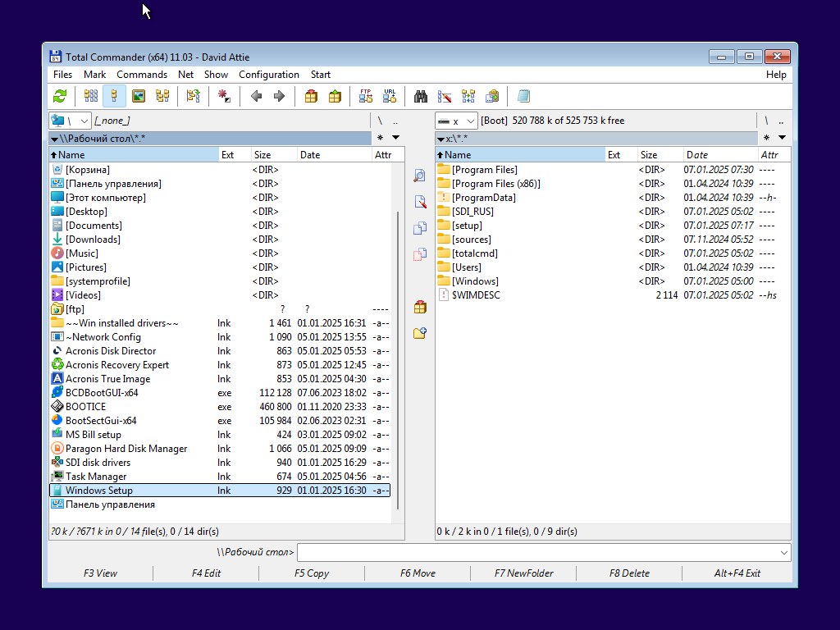Select Paragon Hard Disk Manager shortcut
This screenshot has height=630, width=840.
tap(220, 449)
